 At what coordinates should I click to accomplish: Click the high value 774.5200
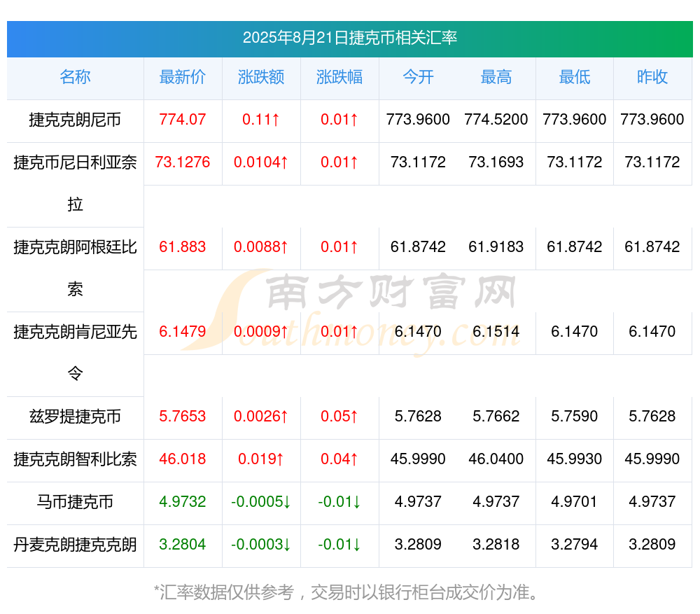(x=496, y=119)
